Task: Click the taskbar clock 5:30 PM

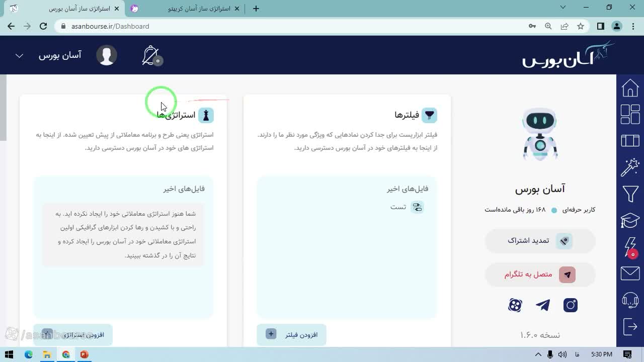Action: click(602, 354)
